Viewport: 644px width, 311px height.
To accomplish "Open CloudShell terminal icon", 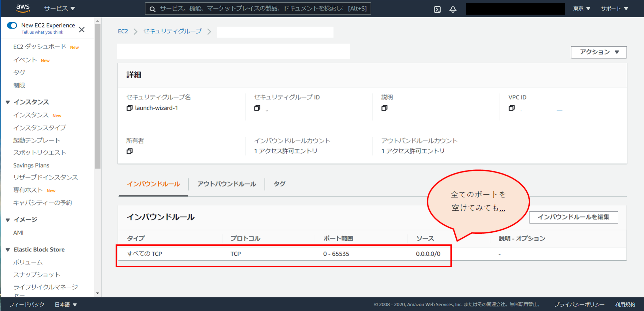I will coord(437,9).
